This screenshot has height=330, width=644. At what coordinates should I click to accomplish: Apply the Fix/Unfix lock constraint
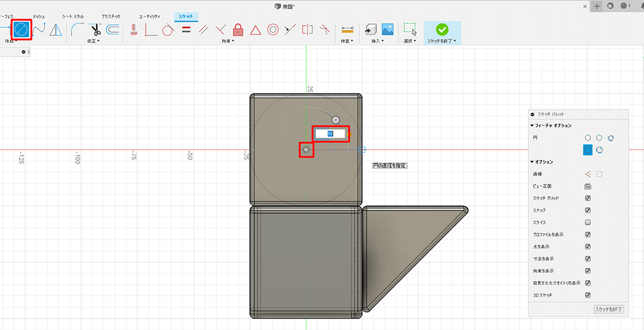pos(238,30)
